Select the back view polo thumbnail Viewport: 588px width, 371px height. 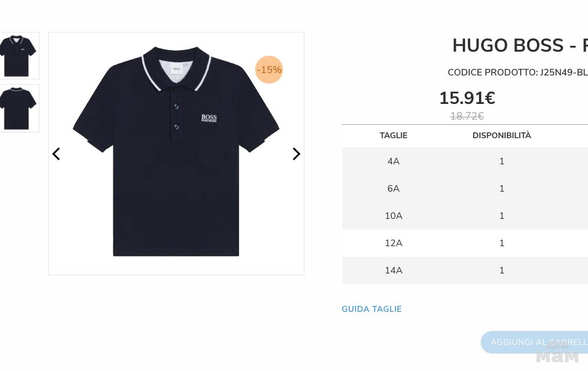[17, 108]
